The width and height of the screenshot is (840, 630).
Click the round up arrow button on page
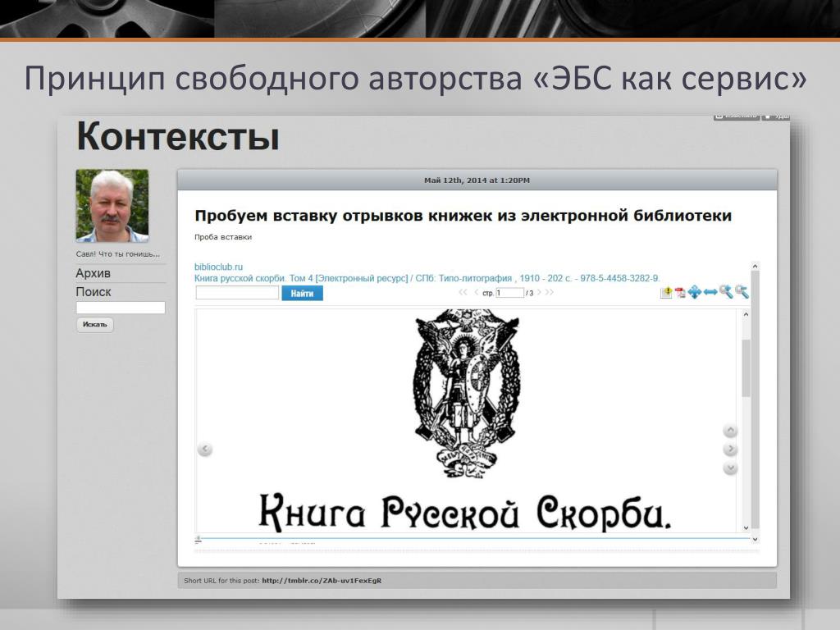click(730, 431)
